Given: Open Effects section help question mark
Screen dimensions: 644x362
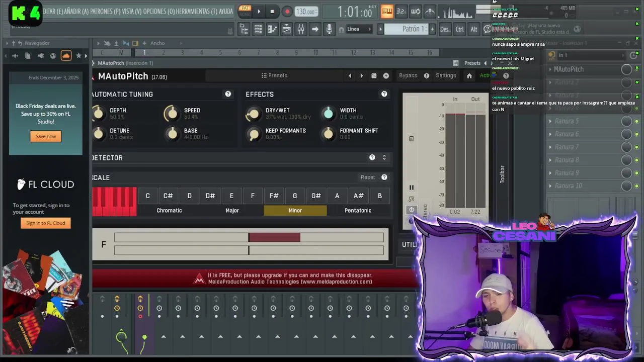Looking at the screenshot, I should 384,94.
